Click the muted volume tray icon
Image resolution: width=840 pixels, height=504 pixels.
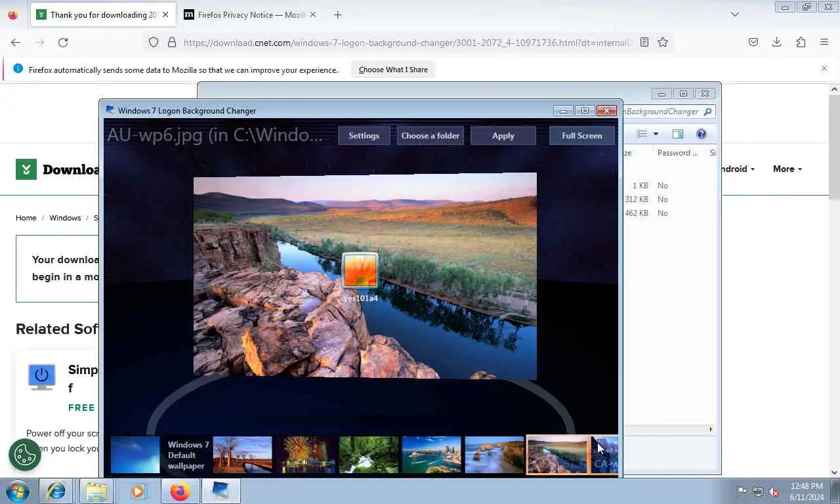click(774, 492)
